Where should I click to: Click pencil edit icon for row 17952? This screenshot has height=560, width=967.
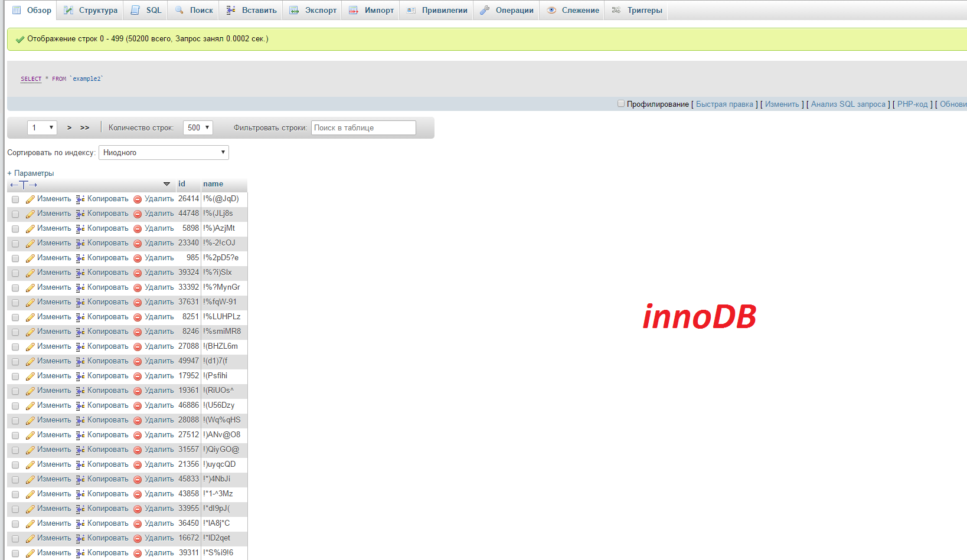tap(30, 376)
